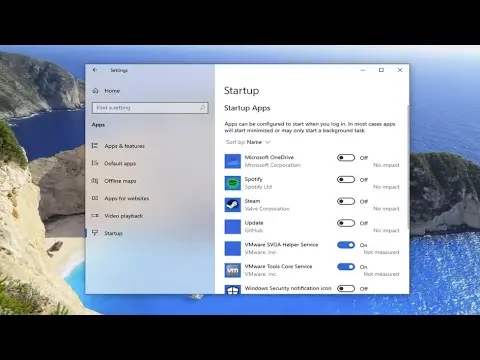Screen dimensions: 480x360
Task: Open the Sort by Name dropdown
Action: point(248,142)
